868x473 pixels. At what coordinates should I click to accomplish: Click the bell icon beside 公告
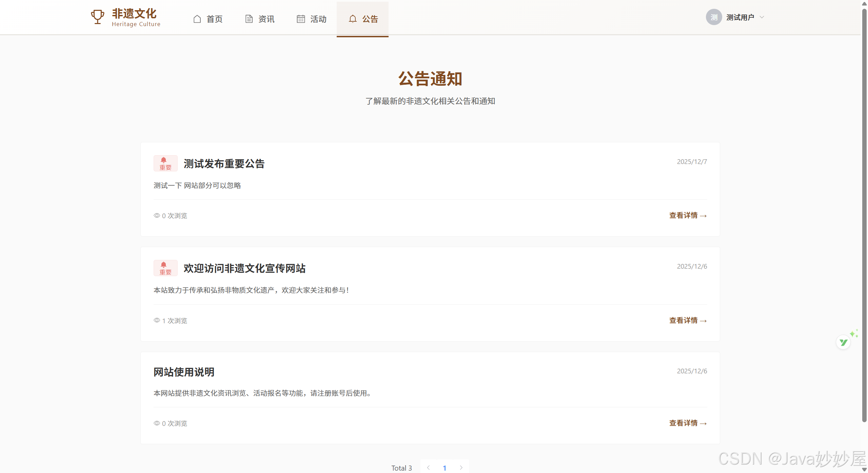(353, 19)
